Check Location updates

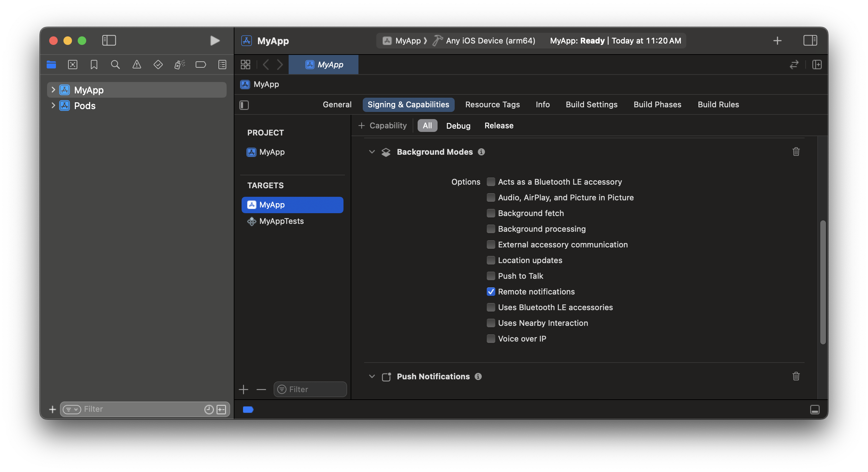[491, 260]
